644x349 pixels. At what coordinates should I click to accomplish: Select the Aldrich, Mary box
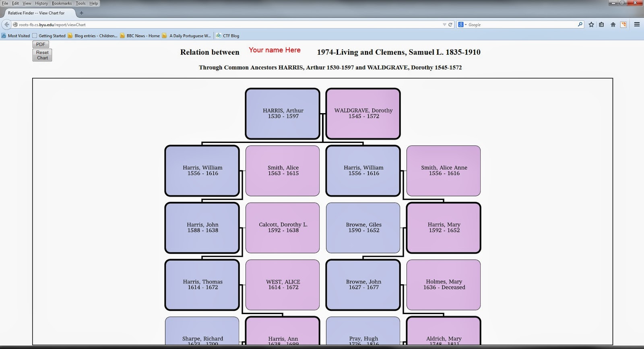pos(444,331)
